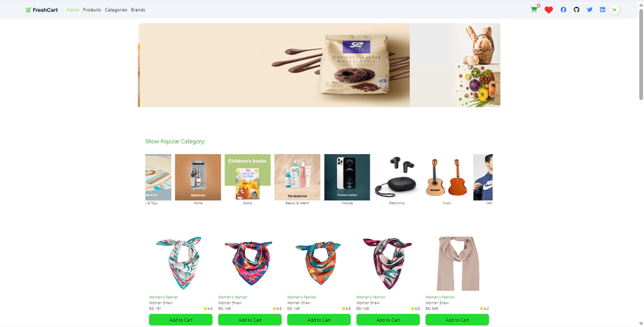Add the EGP 191 shawl to cart
644x327 pixels.
coord(180,319)
